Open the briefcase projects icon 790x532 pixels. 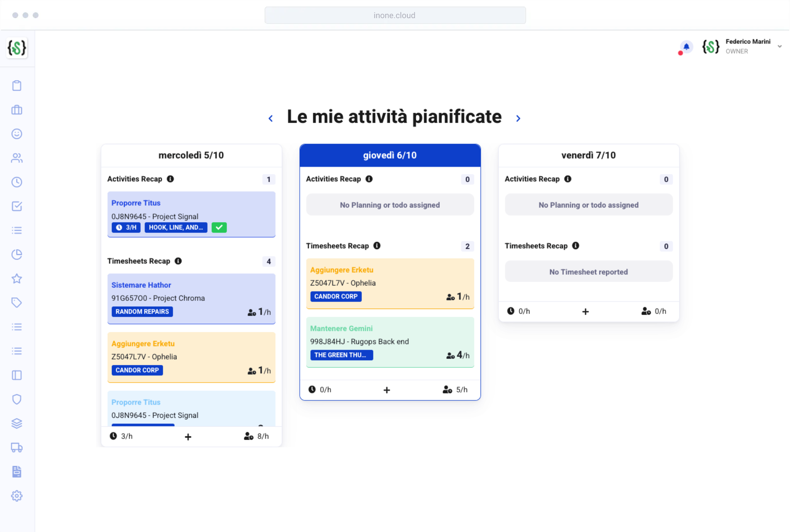click(17, 110)
